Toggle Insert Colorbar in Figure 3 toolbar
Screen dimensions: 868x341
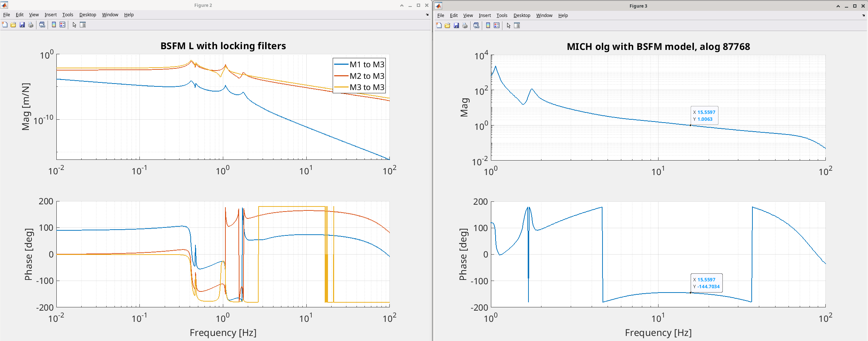[x=488, y=25]
